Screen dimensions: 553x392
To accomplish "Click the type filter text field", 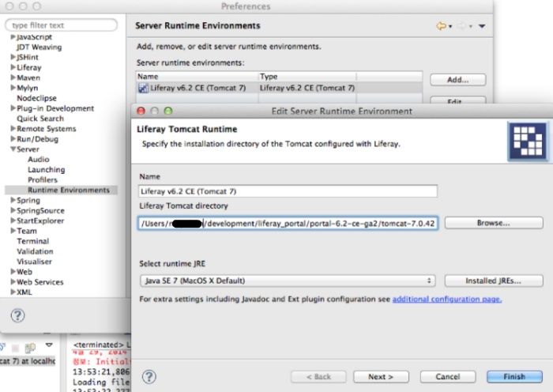I will (62, 25).
